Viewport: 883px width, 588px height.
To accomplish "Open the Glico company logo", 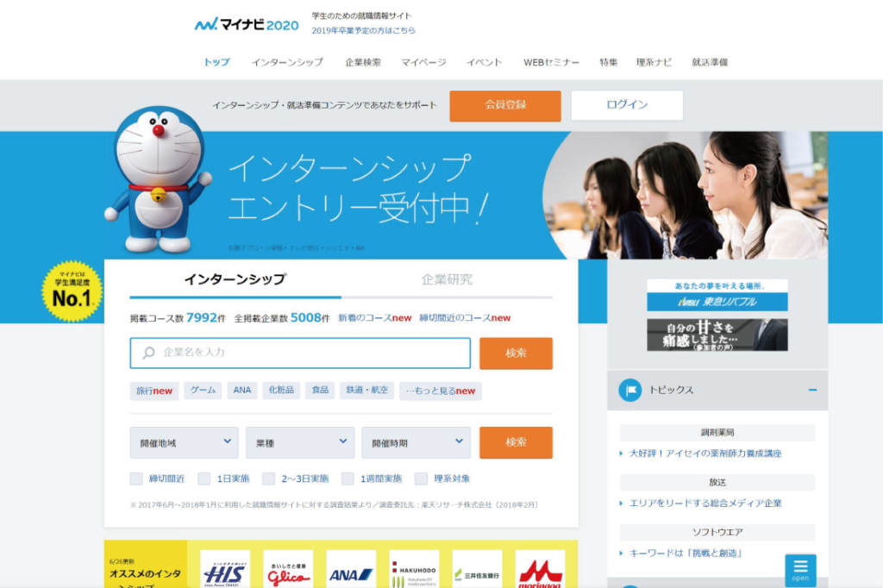I will tap(288, 569).
